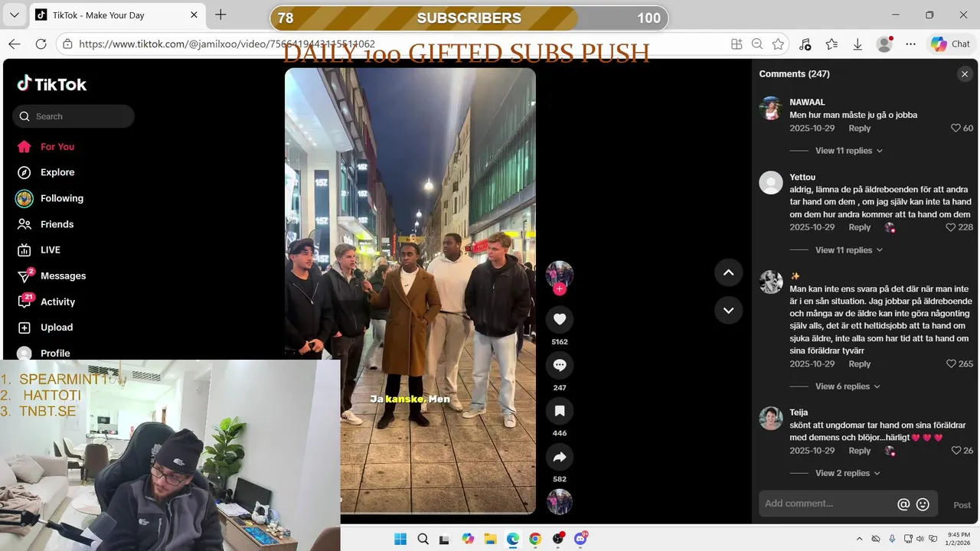Open File Explorer from the taskbar
The width and height of the screenshot is (980, 551).
tap(490, 539)
